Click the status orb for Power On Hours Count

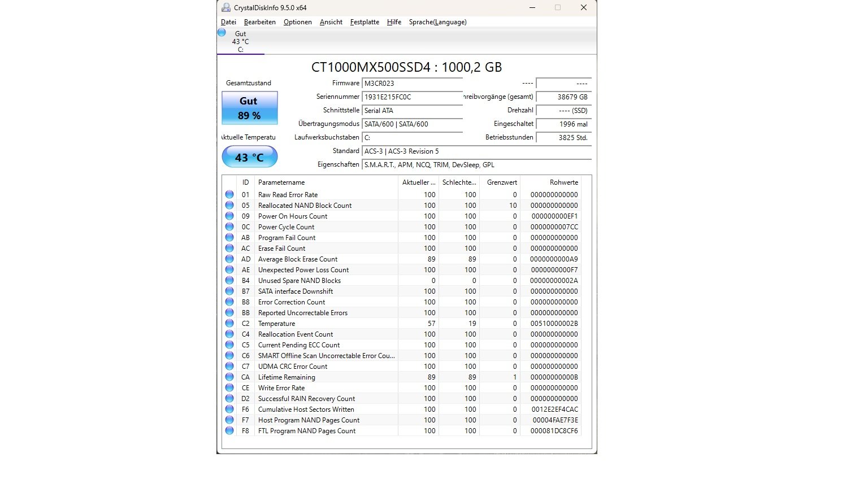coord(229,216)
